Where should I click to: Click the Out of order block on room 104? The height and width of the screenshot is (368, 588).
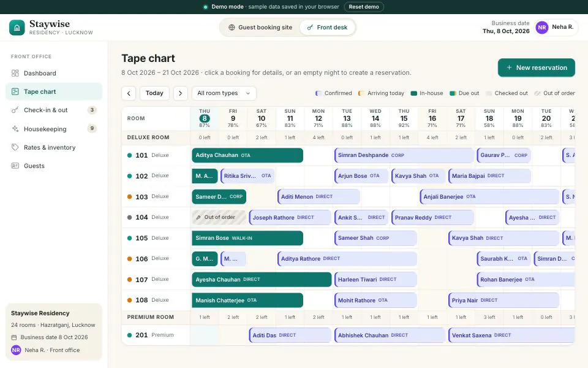coord(219,217)
